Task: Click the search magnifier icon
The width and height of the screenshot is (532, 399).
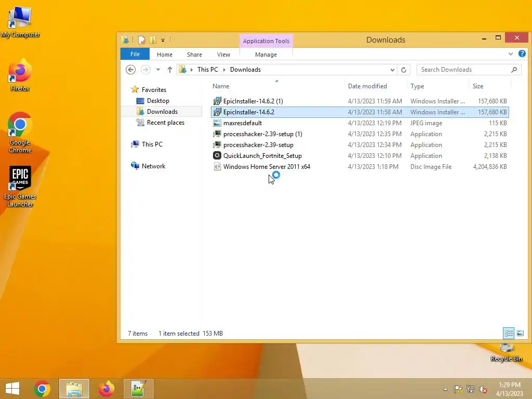Action: pos(514,70)
